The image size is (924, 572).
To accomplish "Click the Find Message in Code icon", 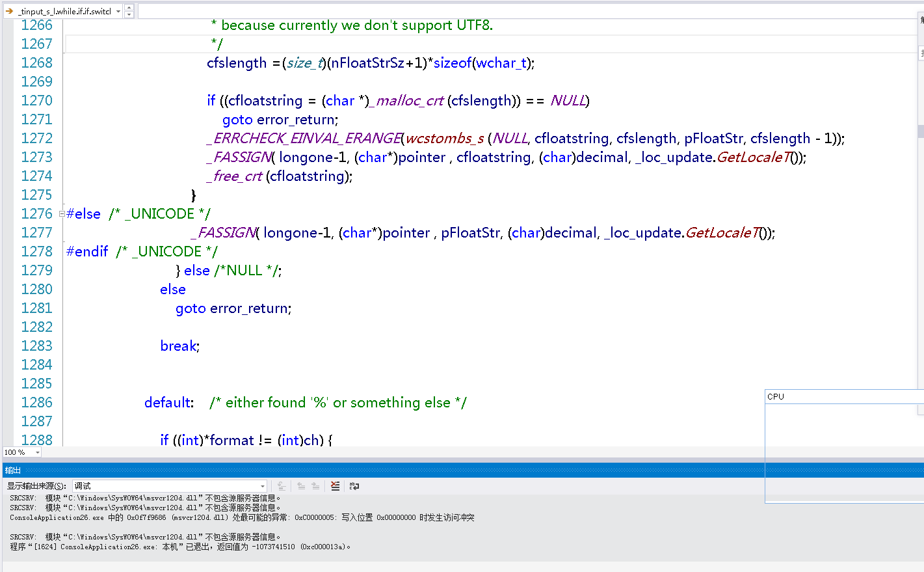I will point(282,485).
